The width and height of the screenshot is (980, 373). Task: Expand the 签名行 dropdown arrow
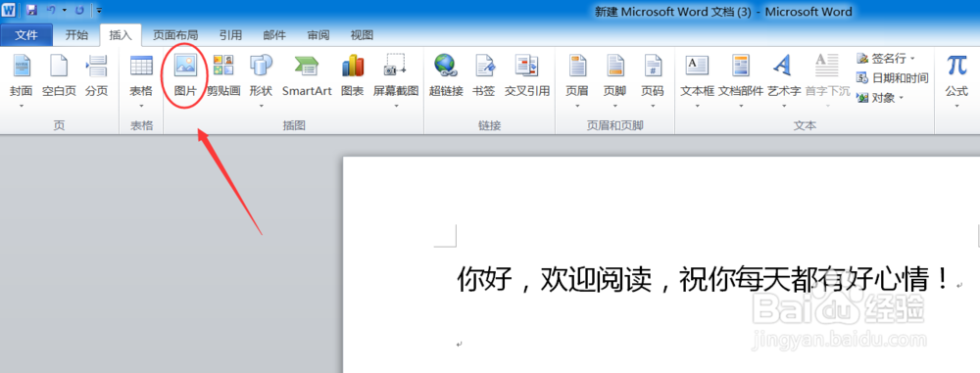(911, 58)
